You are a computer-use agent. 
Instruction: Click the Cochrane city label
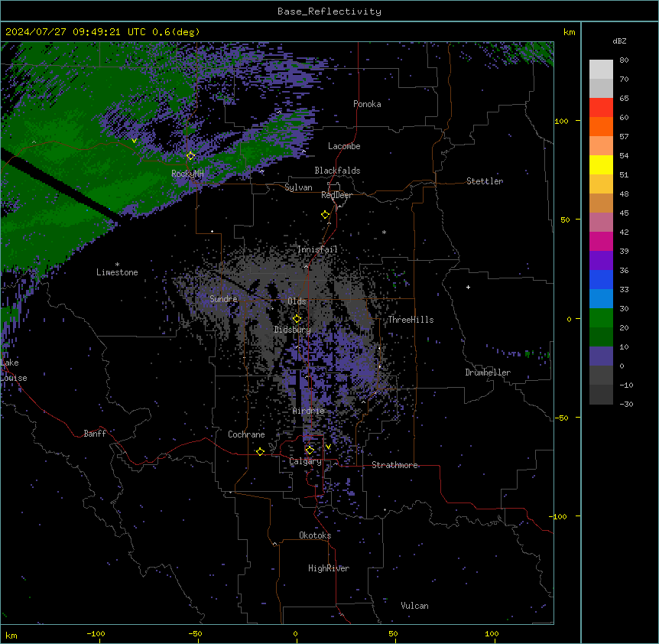pyautogui.click(x=246, y=434)
